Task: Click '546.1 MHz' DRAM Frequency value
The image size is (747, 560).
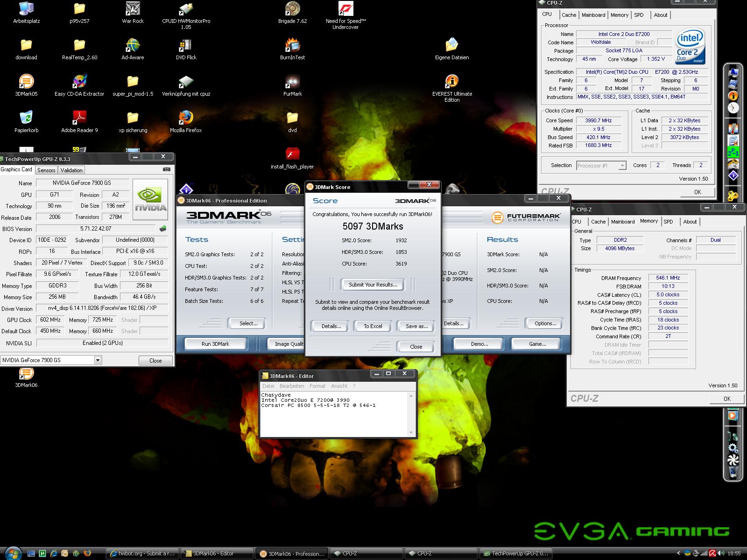Action: [x=668, y=278]
